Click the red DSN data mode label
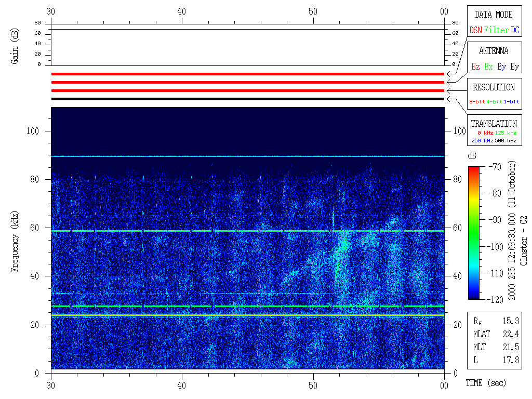The image size is (532, 399). click(x=475, y=31)
